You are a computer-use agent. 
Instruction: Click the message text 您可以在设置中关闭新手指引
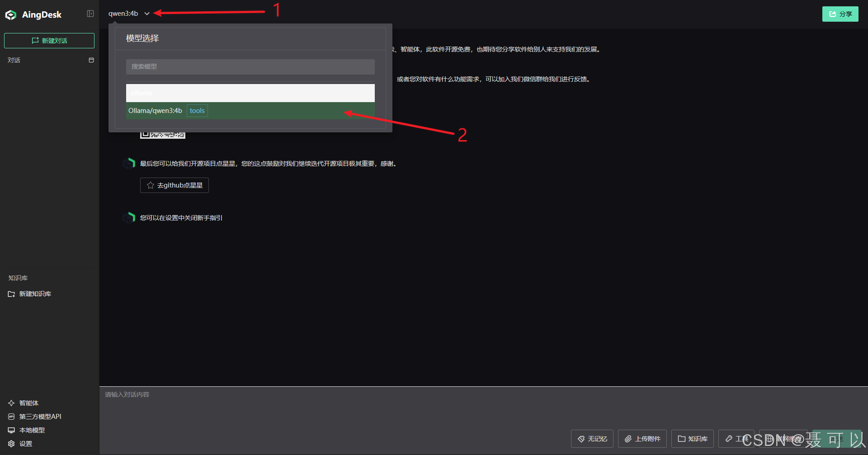[x=181, y=218]
